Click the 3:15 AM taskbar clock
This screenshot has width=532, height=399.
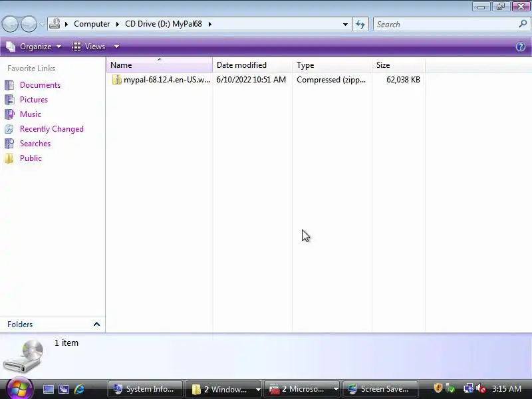click(x=507, y=389)
